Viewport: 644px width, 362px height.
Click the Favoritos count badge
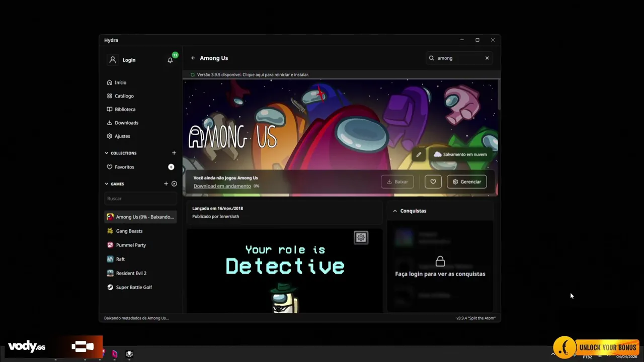tap(171, 167)
